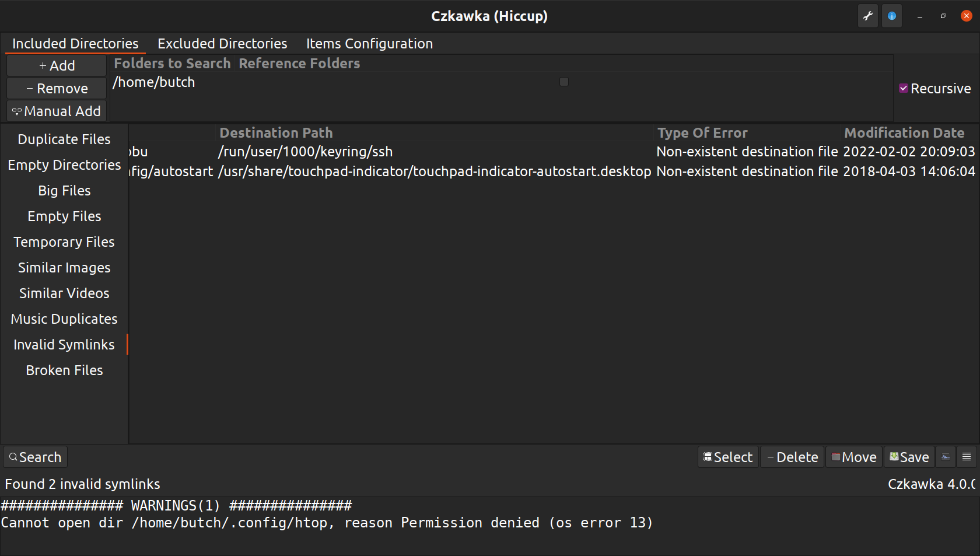Click the folder icon on Move button

point(836,457)
